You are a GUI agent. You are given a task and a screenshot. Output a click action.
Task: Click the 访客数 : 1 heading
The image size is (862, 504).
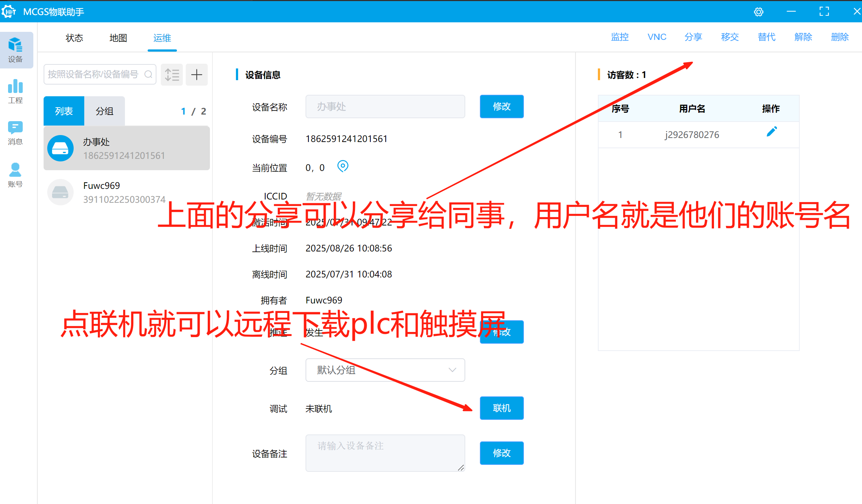(x=627, y=75)
